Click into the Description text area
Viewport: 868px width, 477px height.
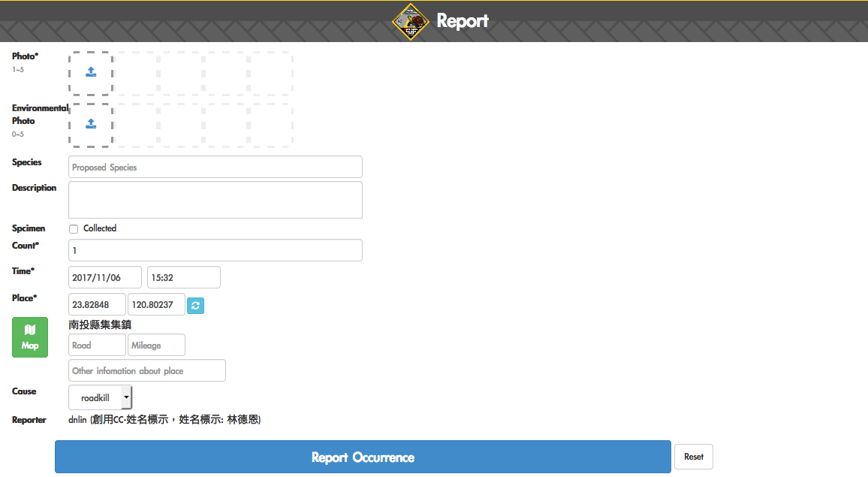coord(215,200)
